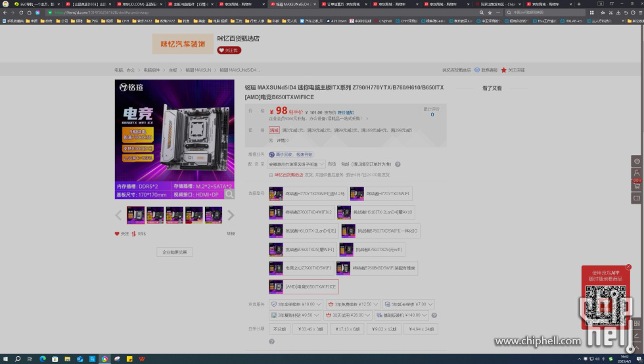Open Edge browser from taskbar
The width and height of the screenshot is (644, 364).
click(x=42, y=359)
